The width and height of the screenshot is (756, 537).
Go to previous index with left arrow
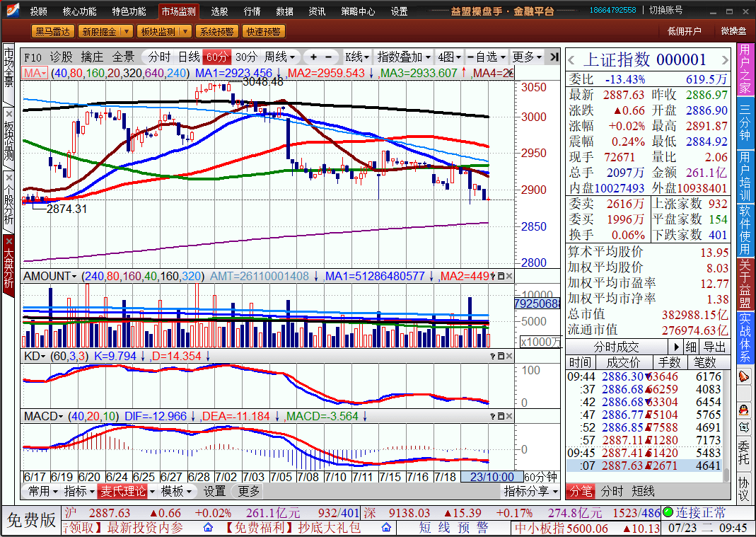(x=572, y=60)
